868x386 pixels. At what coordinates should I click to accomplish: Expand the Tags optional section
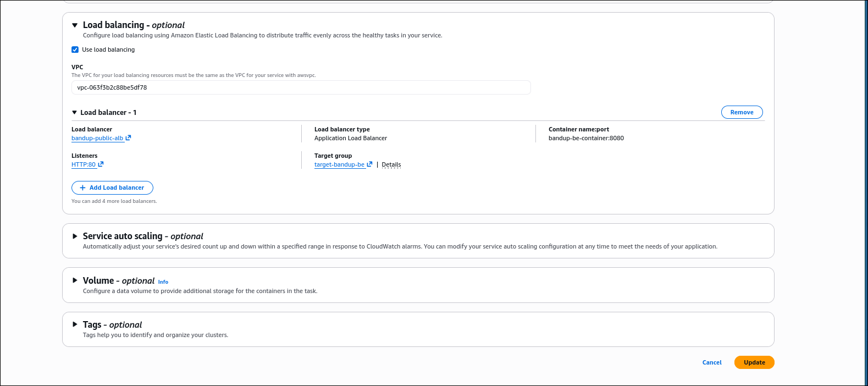click(x=75, y=324)
